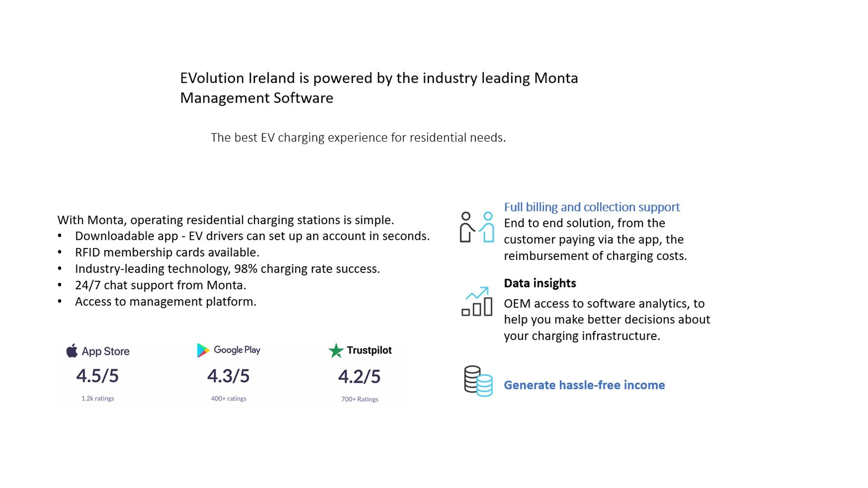Image resolution: width=868 pixels, height=488 pixels.
Task: Click the 4.3/5 Google Play rating
Action: click(228, 376)
